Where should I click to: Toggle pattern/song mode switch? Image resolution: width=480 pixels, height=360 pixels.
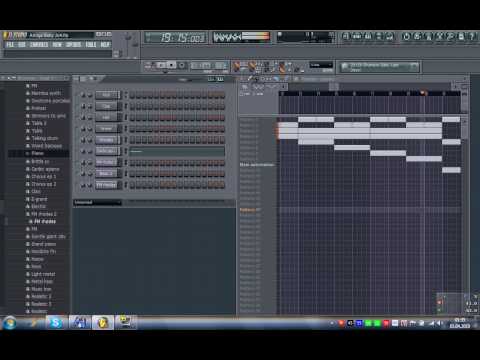(148, 65)
